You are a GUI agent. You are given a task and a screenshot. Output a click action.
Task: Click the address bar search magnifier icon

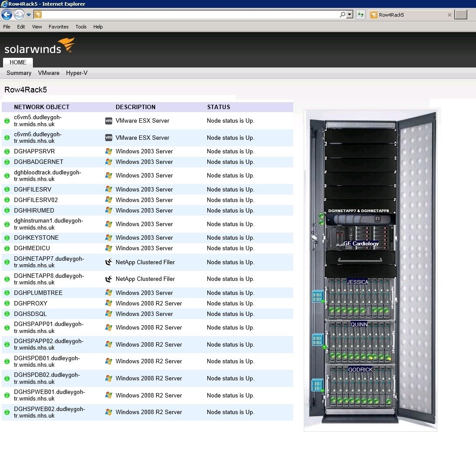click(342, 14)
